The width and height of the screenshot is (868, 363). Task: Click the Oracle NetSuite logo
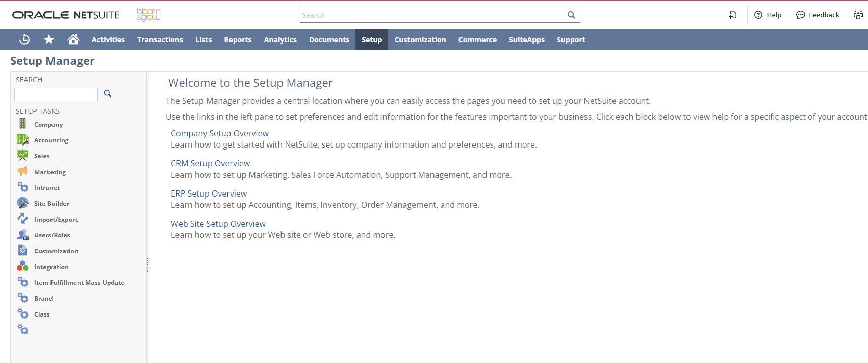[x=66, y=15]
